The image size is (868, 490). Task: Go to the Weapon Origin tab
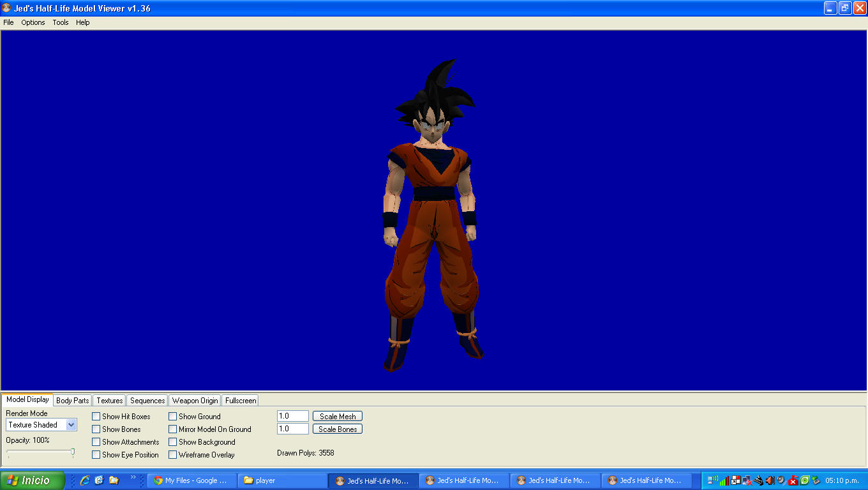[195, 400]
